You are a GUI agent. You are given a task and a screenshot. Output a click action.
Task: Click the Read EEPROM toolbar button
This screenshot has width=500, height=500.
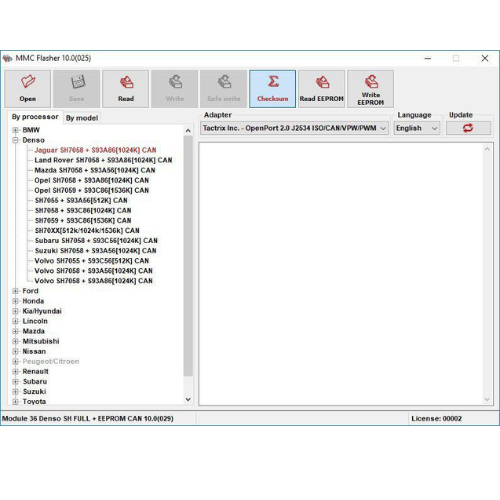click(322, 89)
